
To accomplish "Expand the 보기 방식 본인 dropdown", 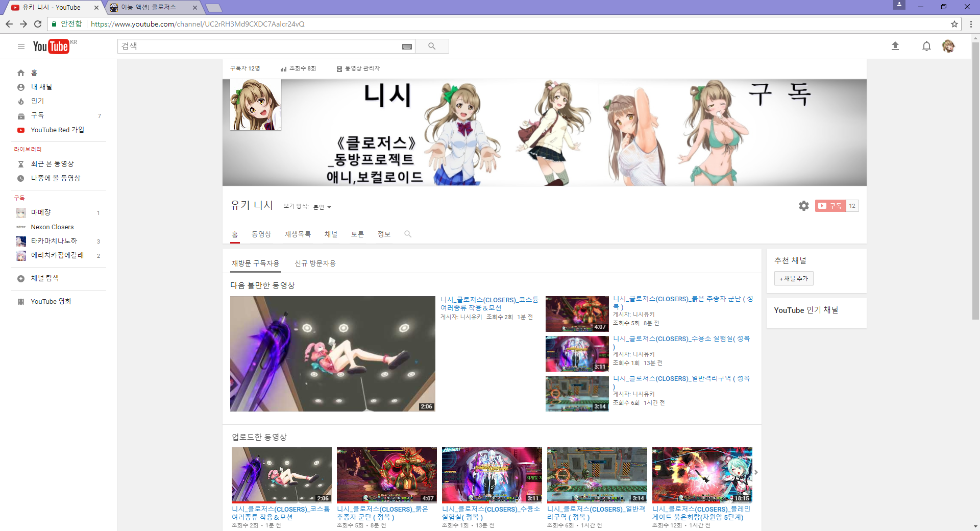I will click(x=322, y=207).
